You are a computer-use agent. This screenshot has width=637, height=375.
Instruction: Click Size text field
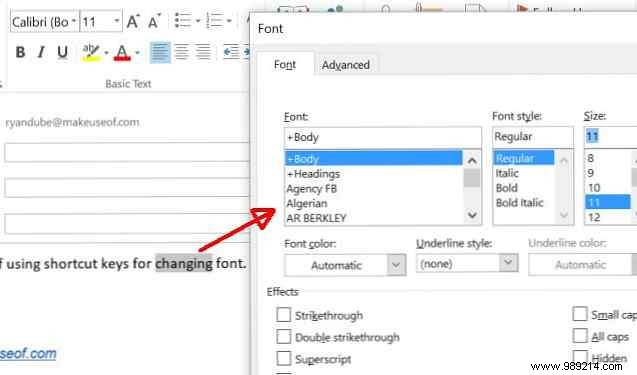point(611,137)
